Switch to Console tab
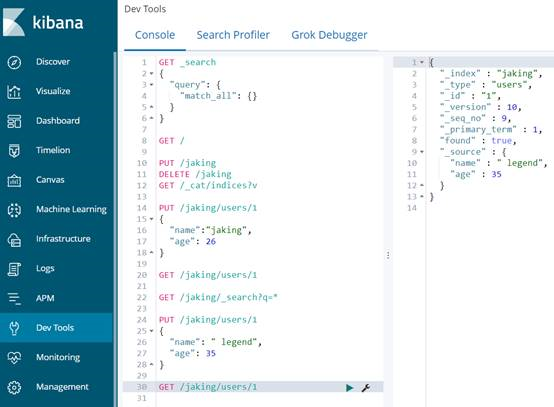 (155, 35)
